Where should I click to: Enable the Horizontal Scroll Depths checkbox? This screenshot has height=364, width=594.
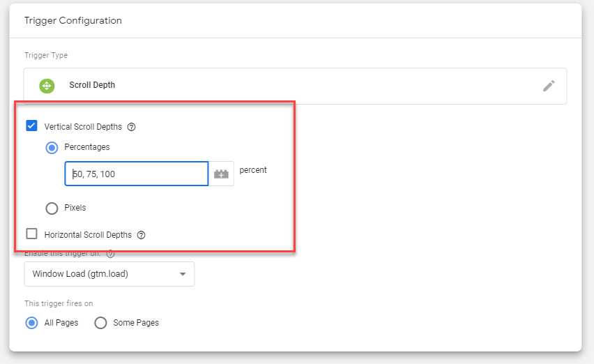[31, 234]
